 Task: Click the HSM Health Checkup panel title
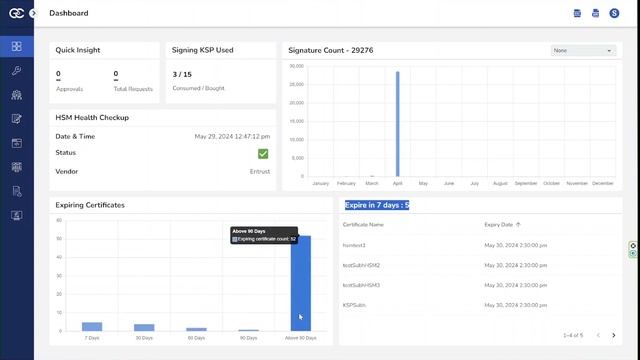[x=92, y=118]
